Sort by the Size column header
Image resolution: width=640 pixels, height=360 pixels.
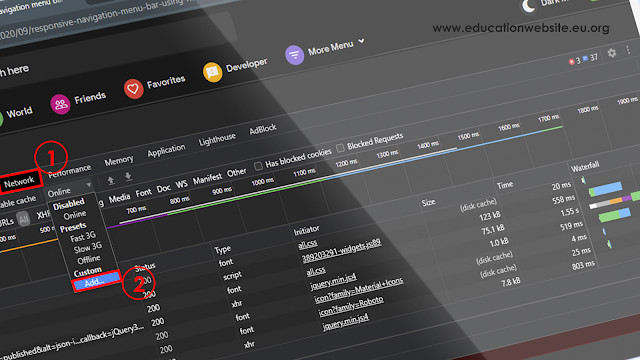pyautogui.click(x=428, y=202)
